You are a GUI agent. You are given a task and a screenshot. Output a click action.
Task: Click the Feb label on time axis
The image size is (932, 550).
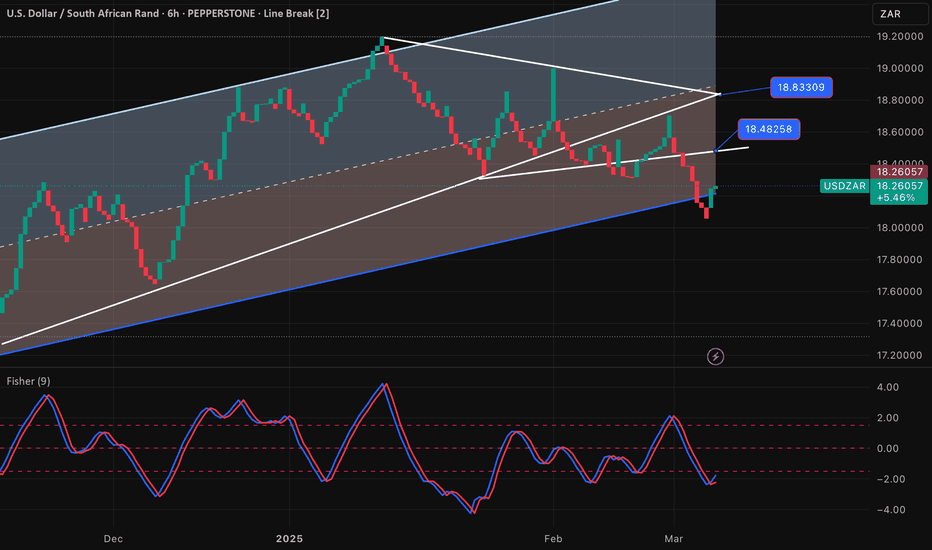(553, 539)
